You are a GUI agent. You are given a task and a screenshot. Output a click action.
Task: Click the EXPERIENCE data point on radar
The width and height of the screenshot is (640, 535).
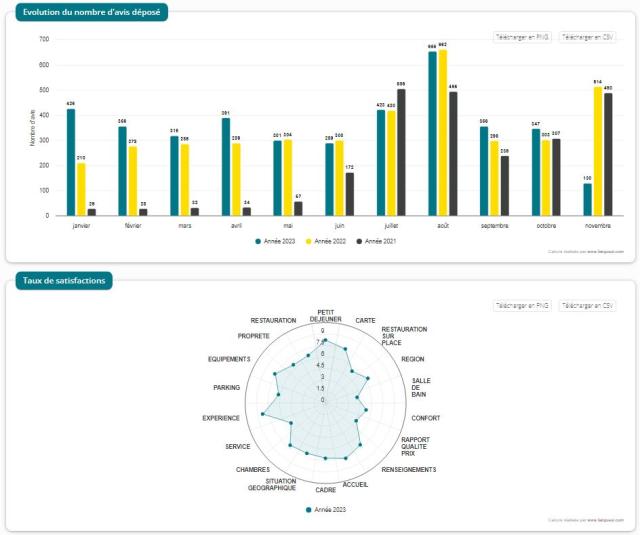pyautogui.click(x=264, y=414)
